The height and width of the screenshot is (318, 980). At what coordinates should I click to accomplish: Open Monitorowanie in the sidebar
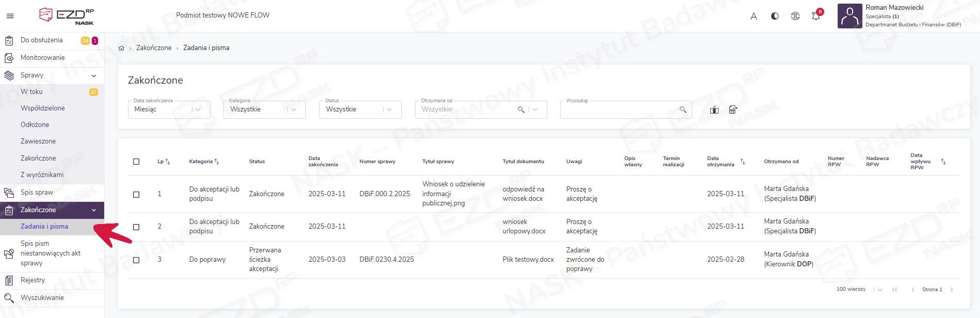pyautogui.click(x=43, y=58)
